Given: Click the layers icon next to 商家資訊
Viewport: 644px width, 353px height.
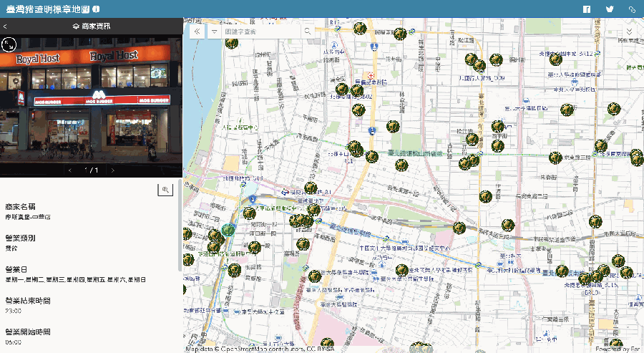Looking at the screenshot, I should coord(76,26).
